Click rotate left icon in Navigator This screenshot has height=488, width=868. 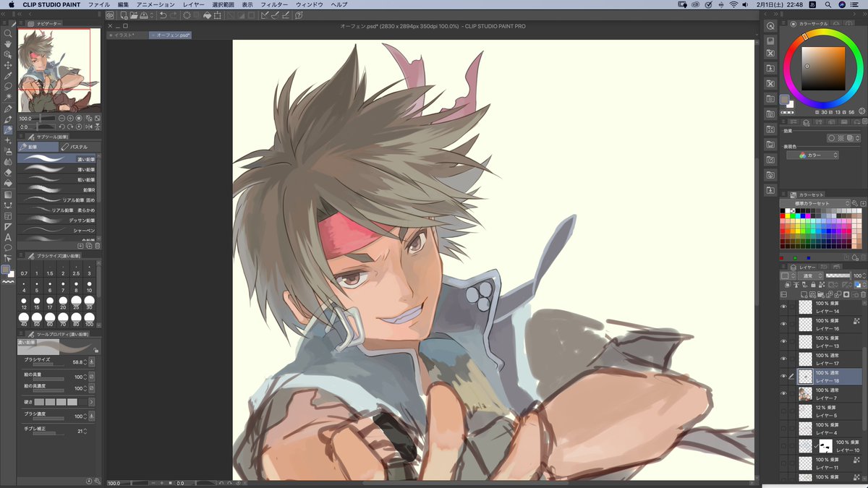(61, 127)
